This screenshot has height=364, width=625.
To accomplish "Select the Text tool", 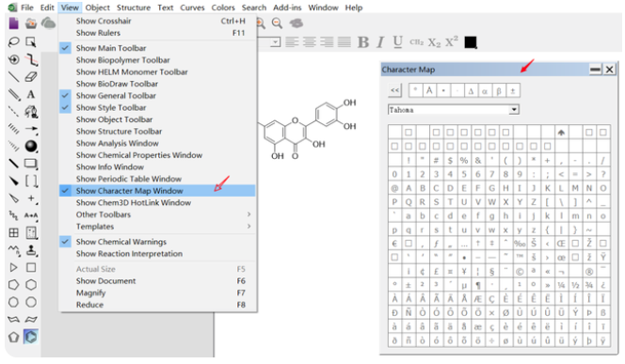I will pos(31,94).
